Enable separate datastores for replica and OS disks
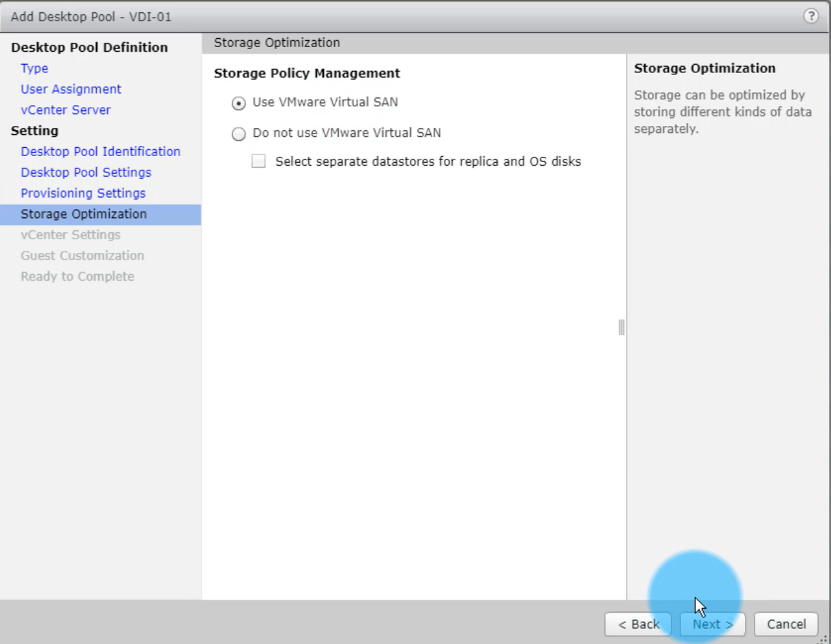Image resolution: width=831 pixels, height=644 pixels. point(258,162)
